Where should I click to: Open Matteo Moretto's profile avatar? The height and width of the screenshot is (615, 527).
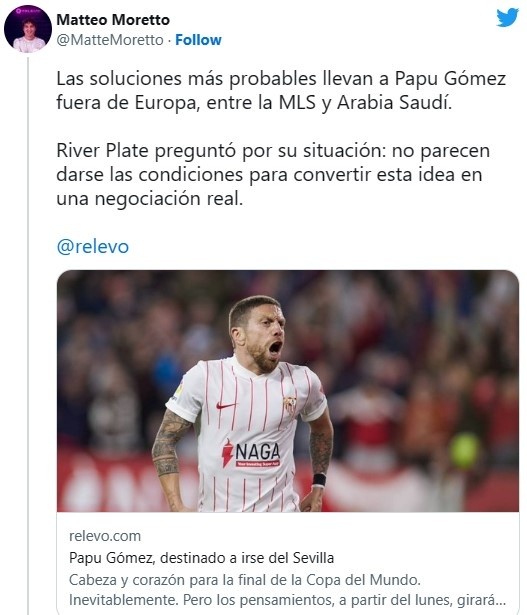(x=27, y=29)
